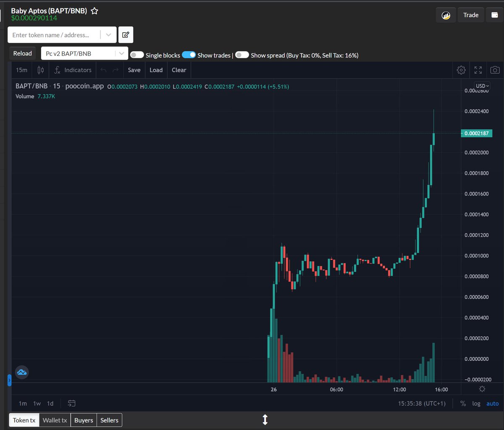The height and width of the screenshot is (430, 504).
Task: Open chart settings gear
Action: [x=461, y=70]
